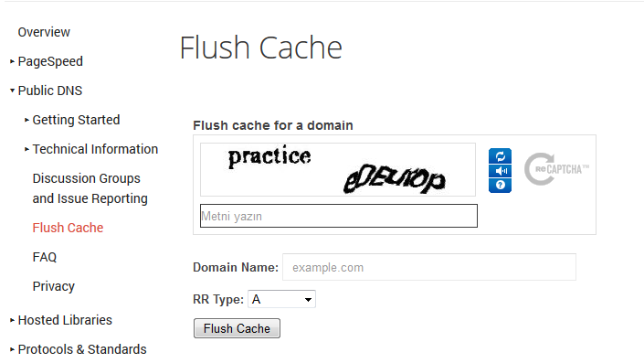Click the reCAPTCHA logo
This screenshot has width=644, height=363.
(556, 169)
